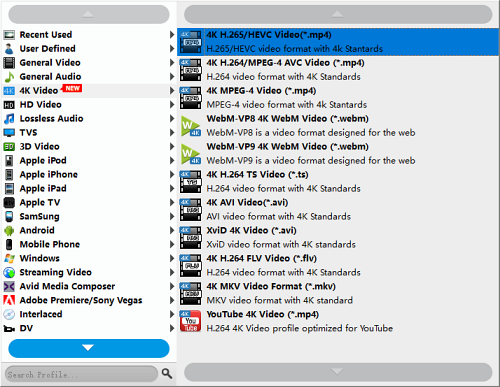Choose 4K H.264 FLV Video (*.flv) format
The width and height of the screenshot is (500, 387).
pyautogui.click(x=338, y=266)
